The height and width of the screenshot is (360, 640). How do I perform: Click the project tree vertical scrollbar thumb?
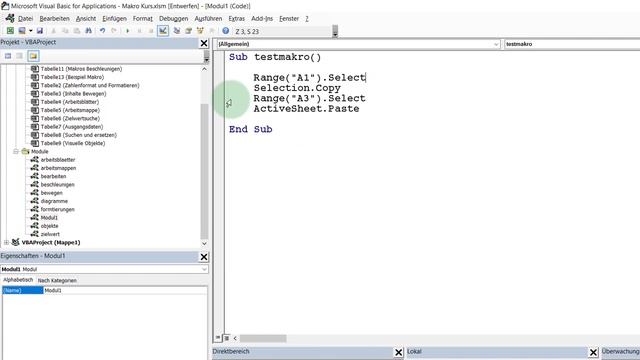pyautogui.click(x=204, y=171)
